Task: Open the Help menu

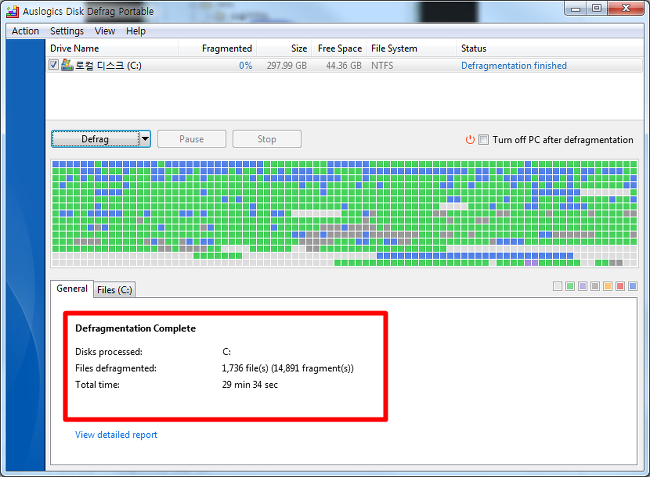Action: (136, 31)
